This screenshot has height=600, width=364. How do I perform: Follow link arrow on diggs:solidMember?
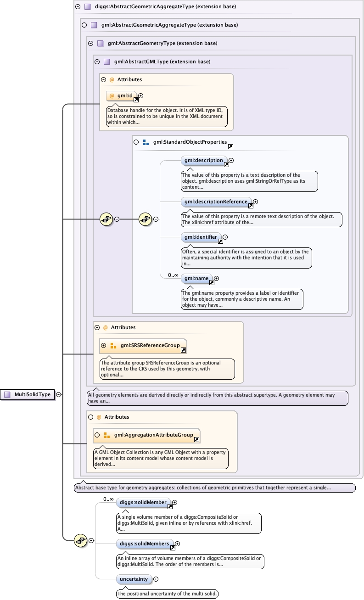[170, 507]
